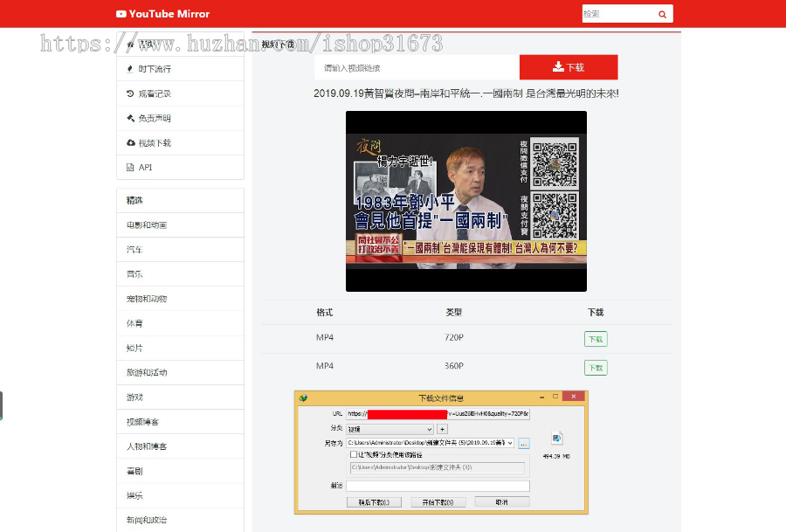Click the search magnifier icon
Image resolution: width=786 pixels, height=532 pixels.
click(x=662, y=14)
